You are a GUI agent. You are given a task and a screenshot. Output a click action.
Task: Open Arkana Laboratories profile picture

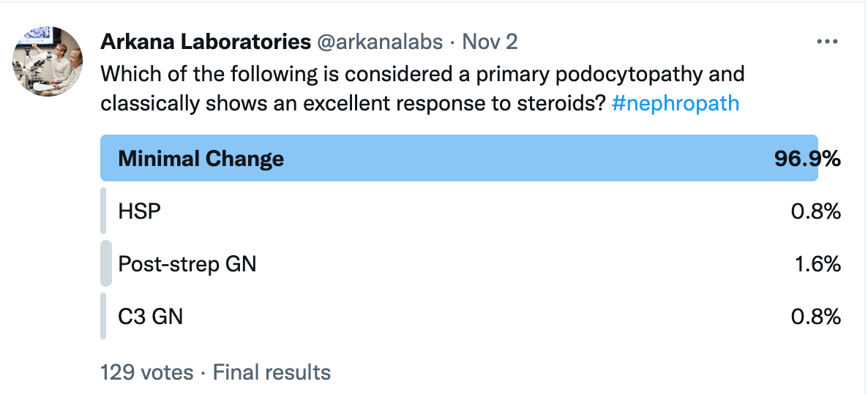pyautogui.click(x=48, y=61)
